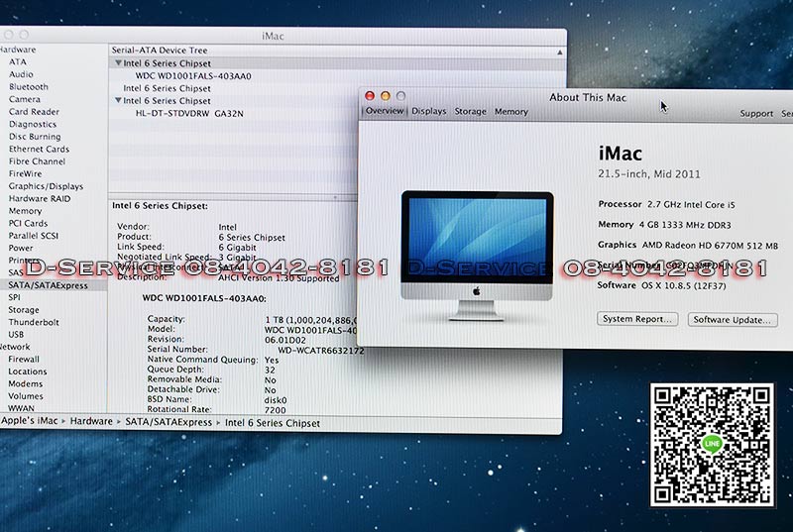Open the Overview tab in About This Mac
Image resolution: width=793 pixels, height=532 pixels.
click(385, 111)
